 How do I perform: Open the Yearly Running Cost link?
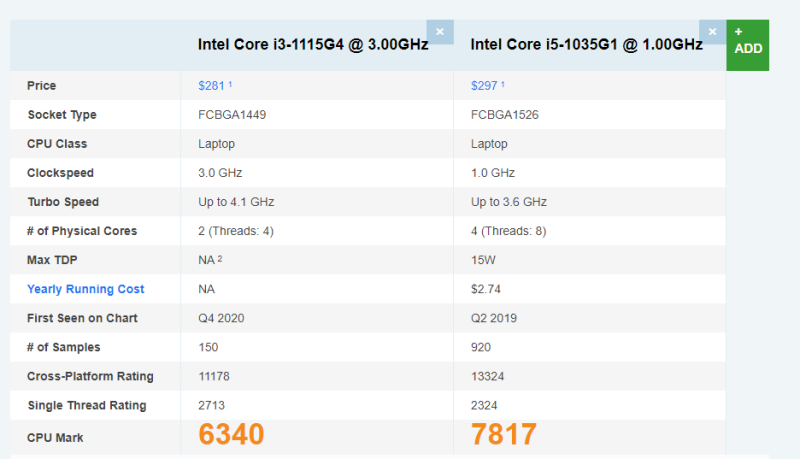[x=86, y=289]
